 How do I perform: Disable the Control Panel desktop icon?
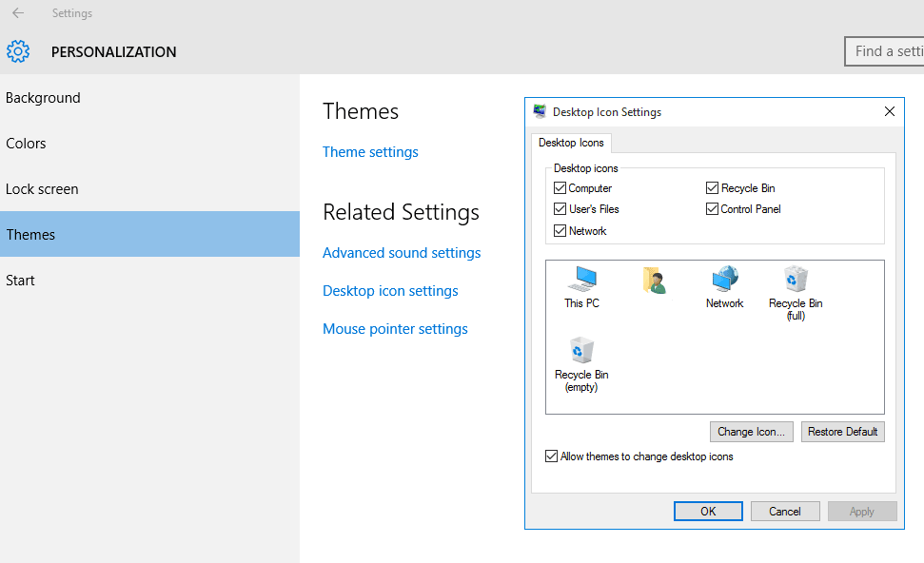click(x=712, y=208)
